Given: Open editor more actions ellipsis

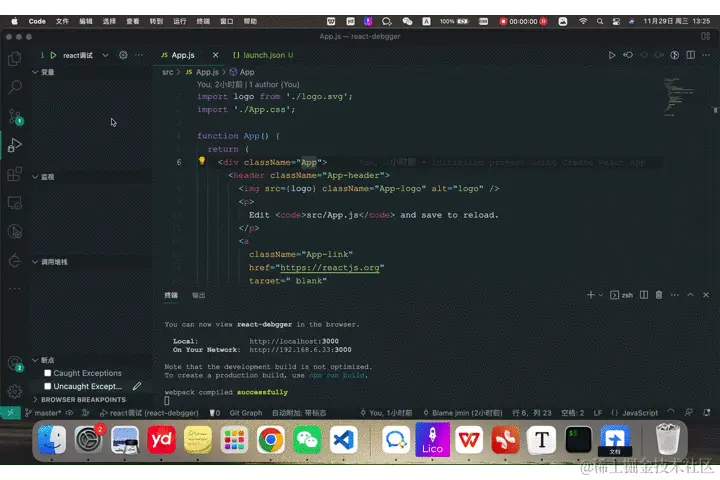Looking at the screenshot, I should coord(706,55).
